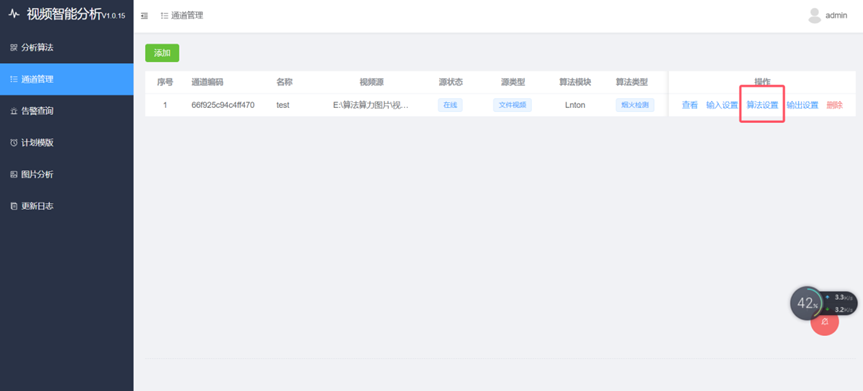The image size is (863, 391).
Task: Click 查看 for channel test
Action: (x=690, y=105)
